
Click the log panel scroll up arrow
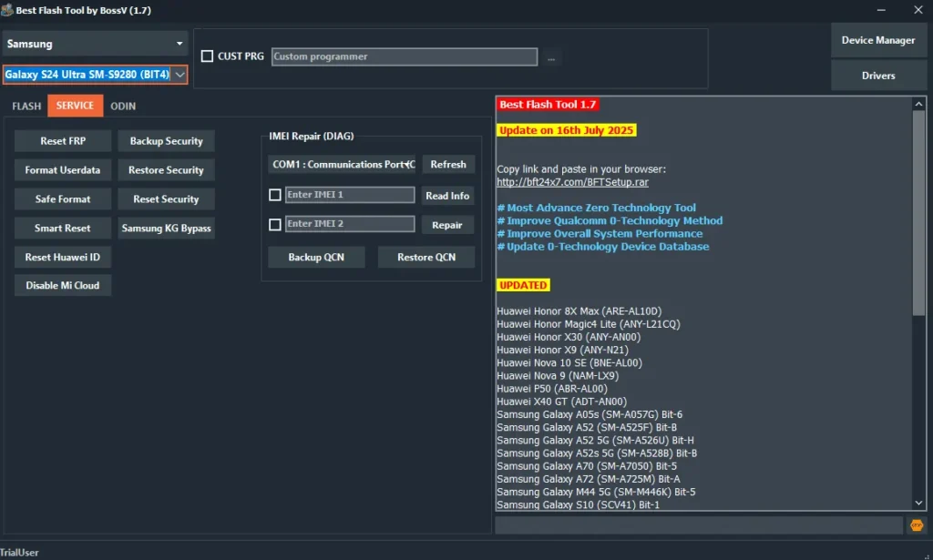point(918,104)
